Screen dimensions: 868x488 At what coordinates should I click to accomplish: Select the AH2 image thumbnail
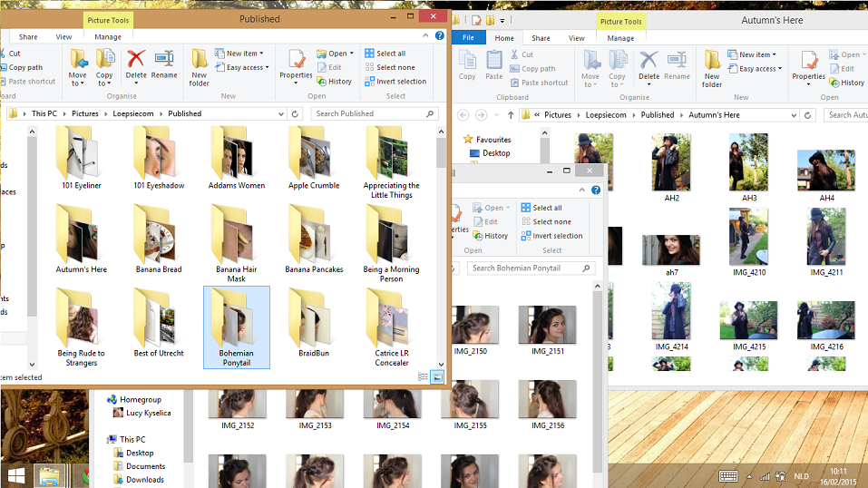click(x=671, y=167)
